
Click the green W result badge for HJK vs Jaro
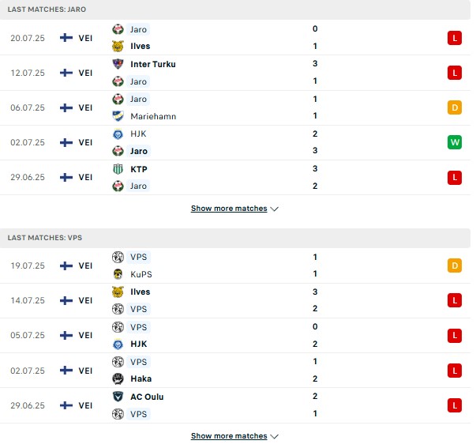(455, 142)
